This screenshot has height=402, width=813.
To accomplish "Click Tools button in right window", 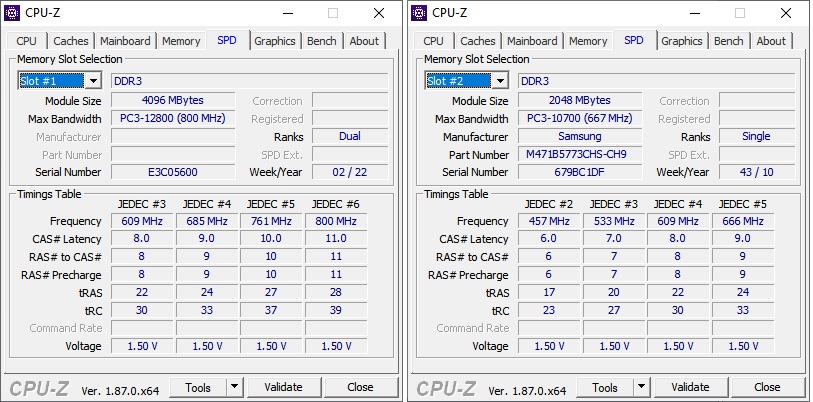I will (x=605, y=387).
